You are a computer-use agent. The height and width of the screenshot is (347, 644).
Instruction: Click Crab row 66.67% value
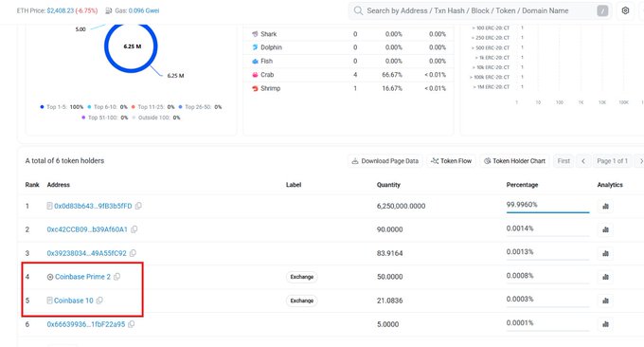coord(392,74)
